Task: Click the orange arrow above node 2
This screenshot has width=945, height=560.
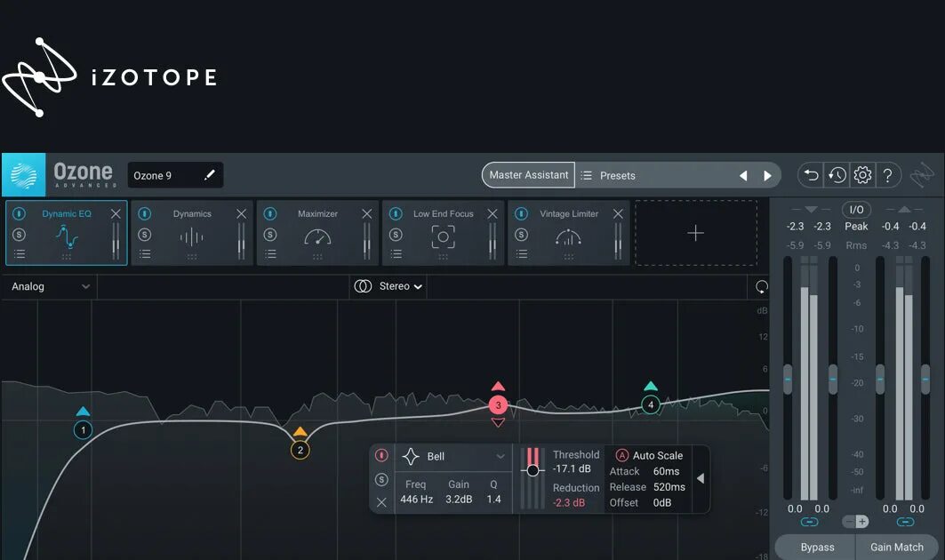Action: click(300, 431)
